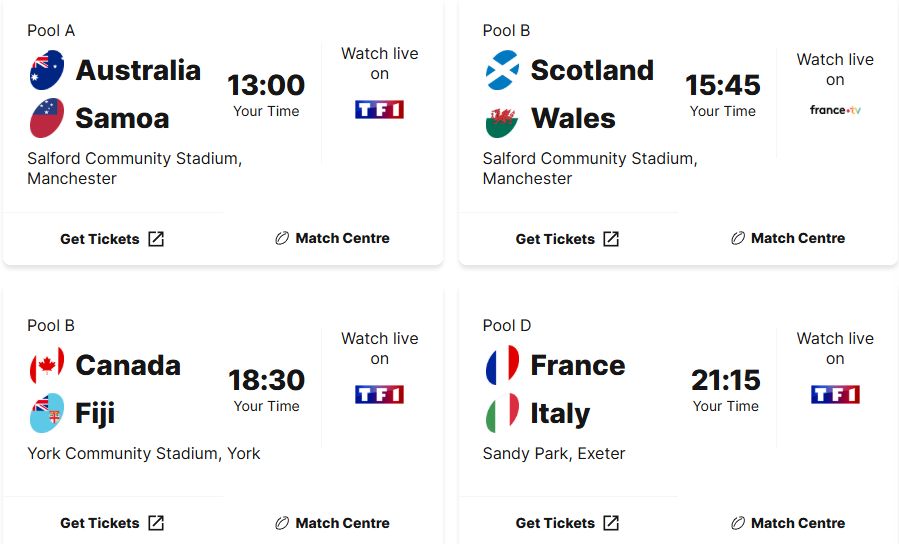899x544 pixels.
Task: Click the Samoa team flag icon
Action: (47, 118)
